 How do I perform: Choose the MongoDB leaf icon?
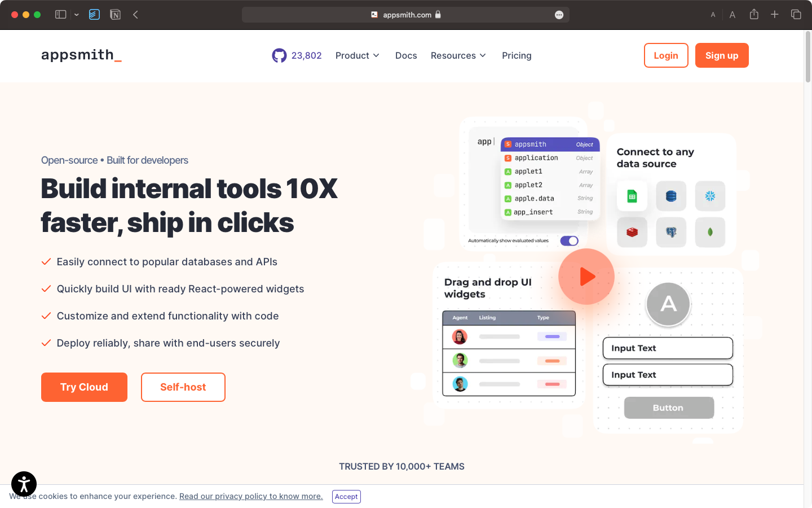pyautogui.click(x=710, y=232)
